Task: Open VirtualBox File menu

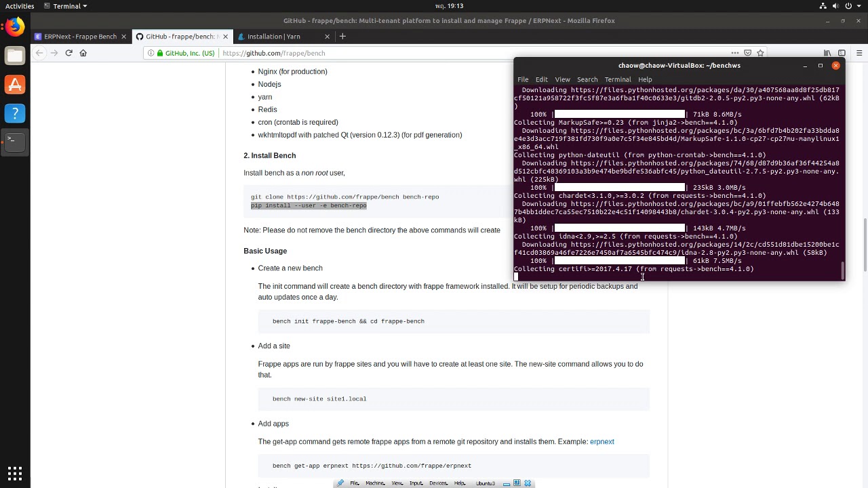Action: click(354, 483)
